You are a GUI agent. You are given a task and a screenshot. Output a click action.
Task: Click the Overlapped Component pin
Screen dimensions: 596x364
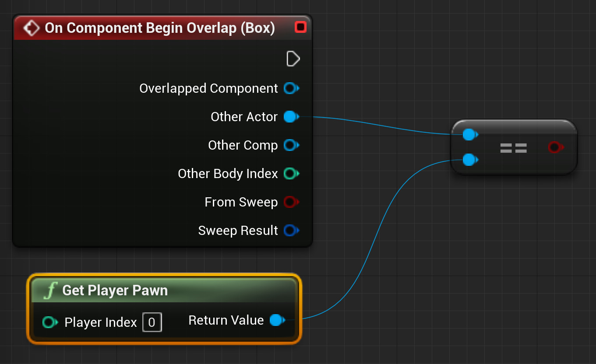point(291,88)
